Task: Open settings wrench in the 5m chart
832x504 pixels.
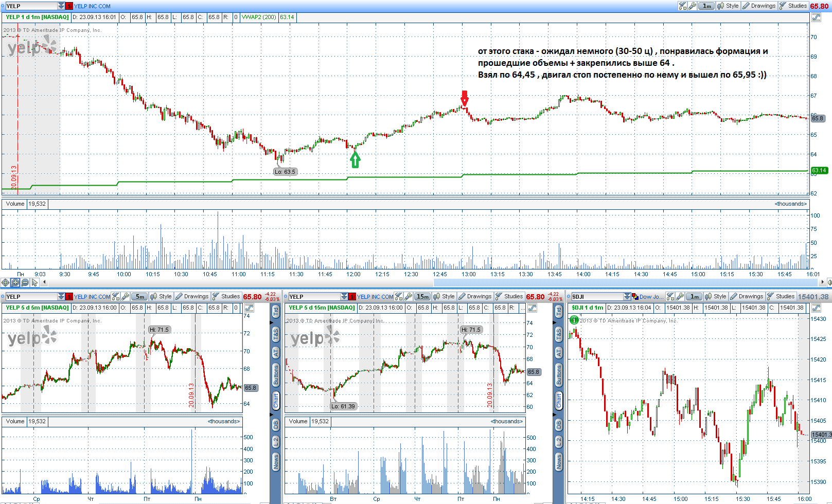Action: [x=126, y=297]
